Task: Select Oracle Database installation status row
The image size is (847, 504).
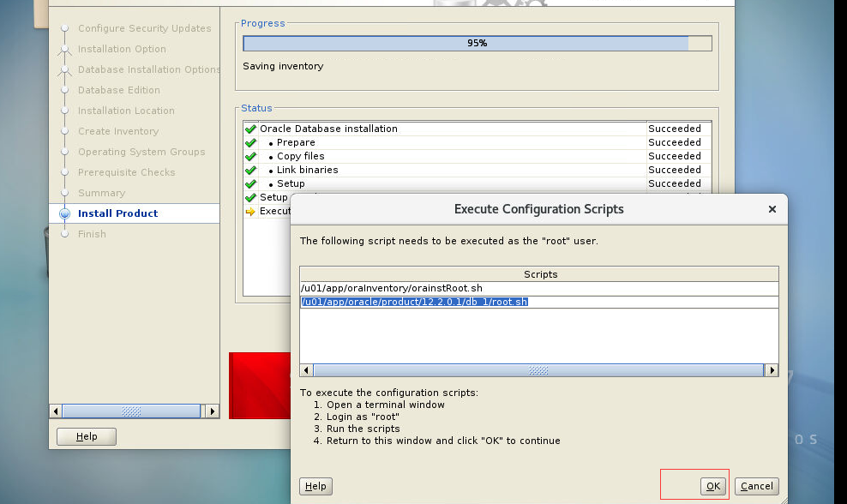Action: coord(477,129)
